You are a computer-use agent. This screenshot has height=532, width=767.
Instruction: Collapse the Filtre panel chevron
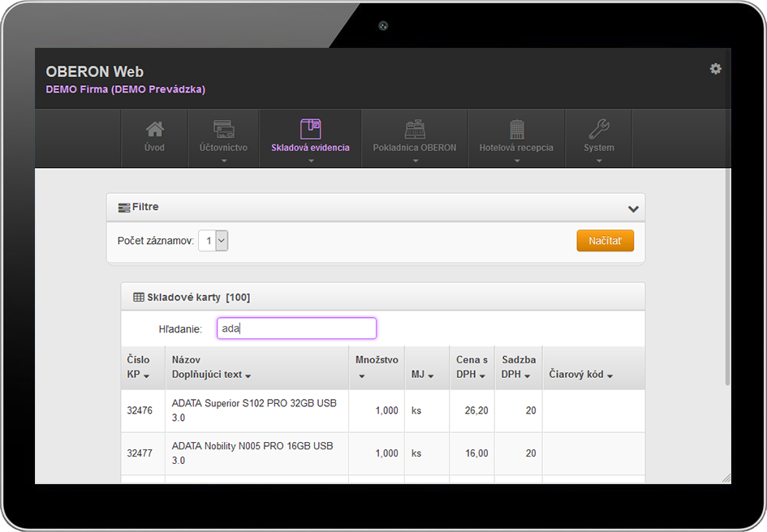(x=633, y=209)
